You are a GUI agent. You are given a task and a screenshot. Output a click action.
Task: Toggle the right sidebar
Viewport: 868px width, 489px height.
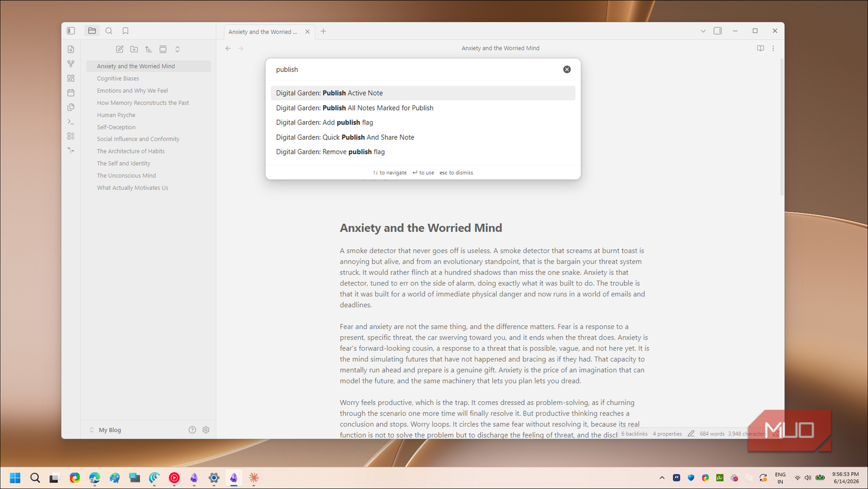coord(717,31)
